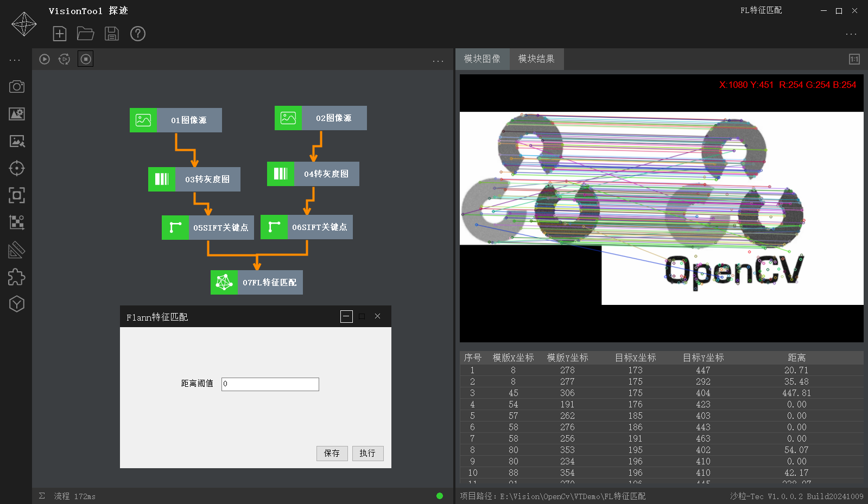868x504 pixels.
Task: Select the image edit tool in sidebar
Action: click(17, 141)
